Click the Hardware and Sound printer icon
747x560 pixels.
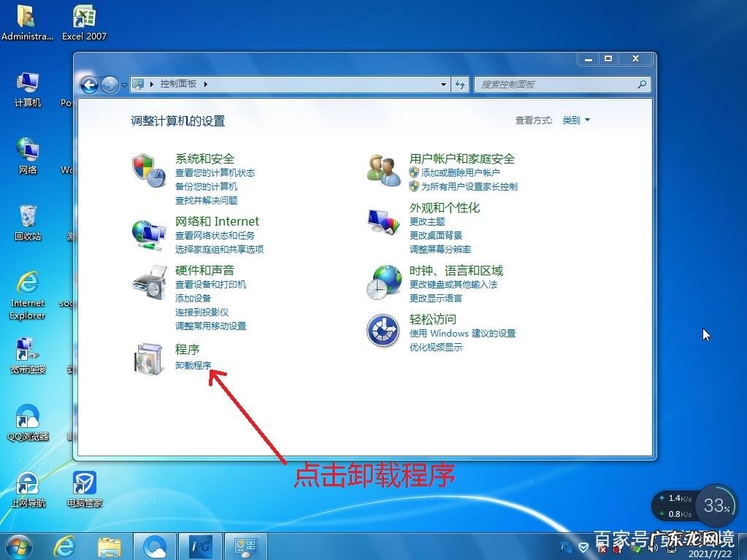pos(148,283)
